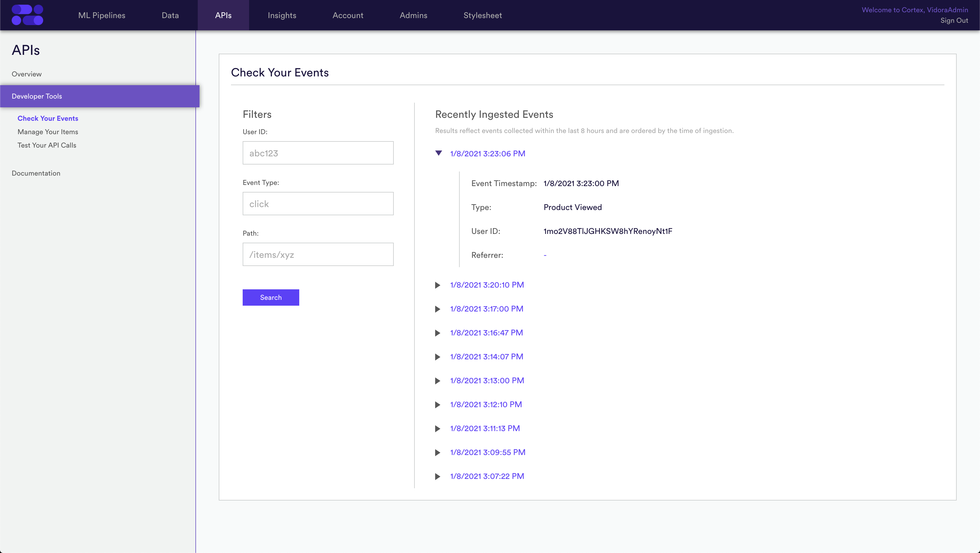Select Developer Tools in the sidebar

(100, 96)
